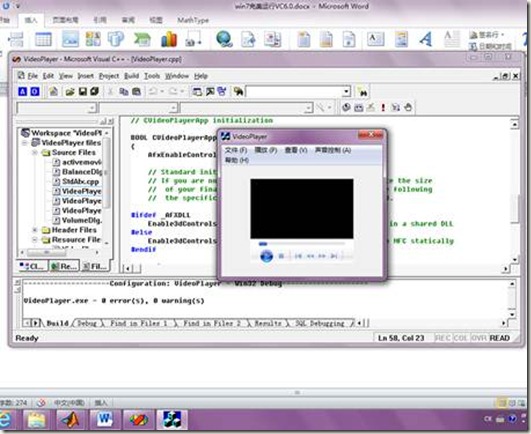
Task: Open the Undo history dropdown arrow
Action: (162, 91)
